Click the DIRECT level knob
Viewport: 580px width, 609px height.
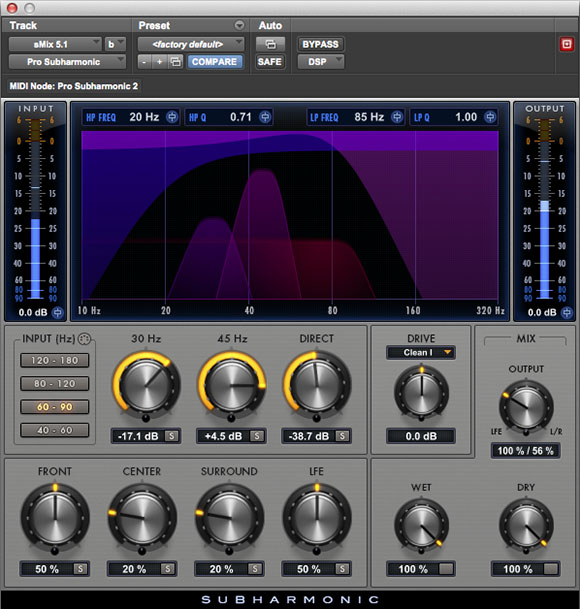(317, 386)
